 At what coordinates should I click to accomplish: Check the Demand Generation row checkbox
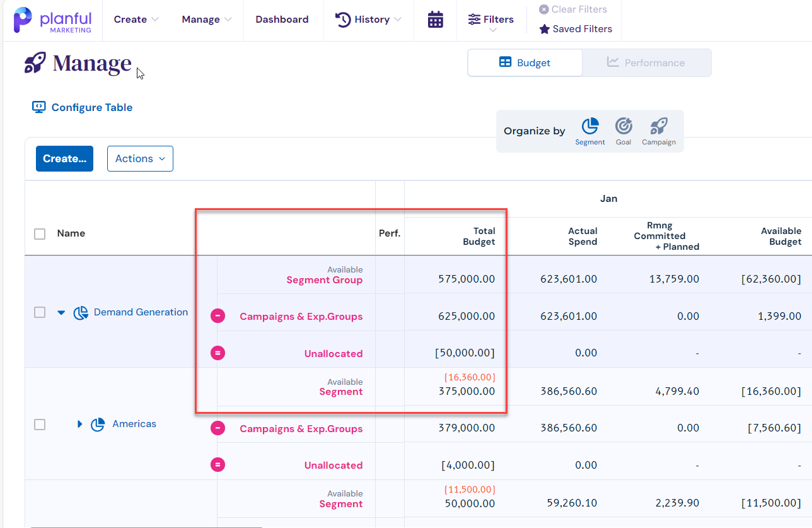pos(40,312)
